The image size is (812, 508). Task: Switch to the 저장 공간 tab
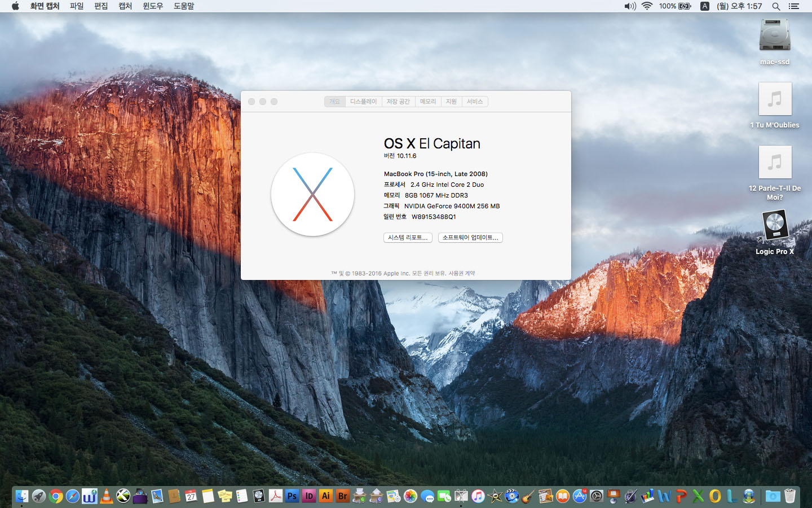pos(398,102)
